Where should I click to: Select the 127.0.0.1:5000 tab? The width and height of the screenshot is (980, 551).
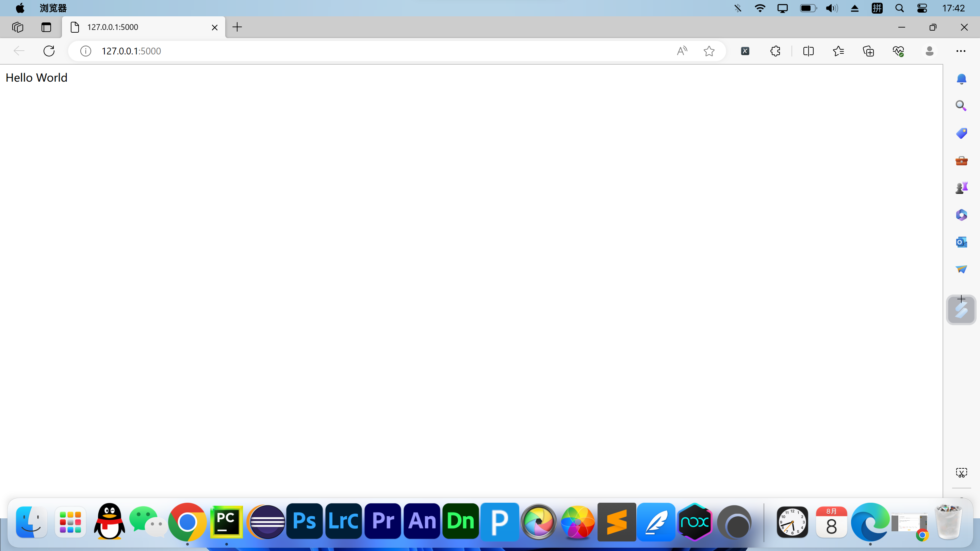(x=143, y=27)
